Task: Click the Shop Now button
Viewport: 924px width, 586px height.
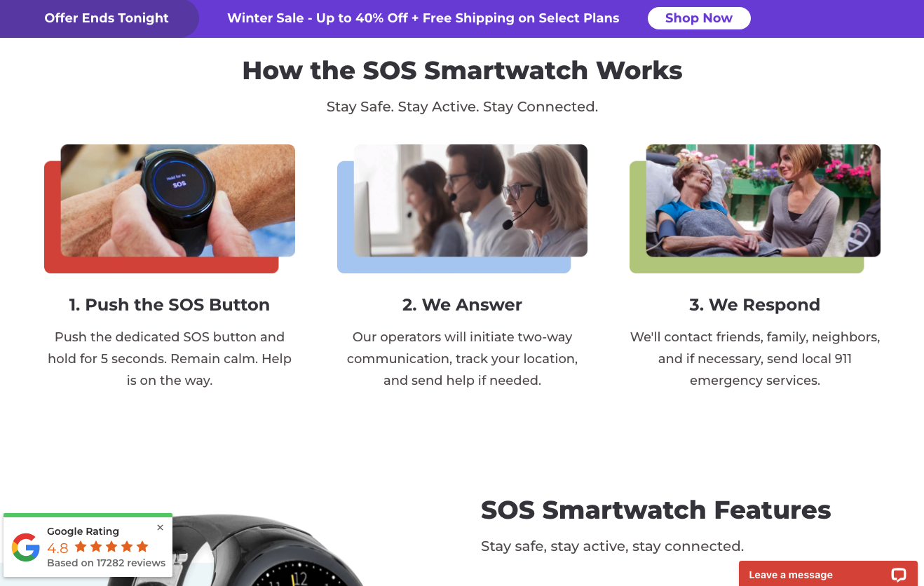Action: (x=698, y=18)
